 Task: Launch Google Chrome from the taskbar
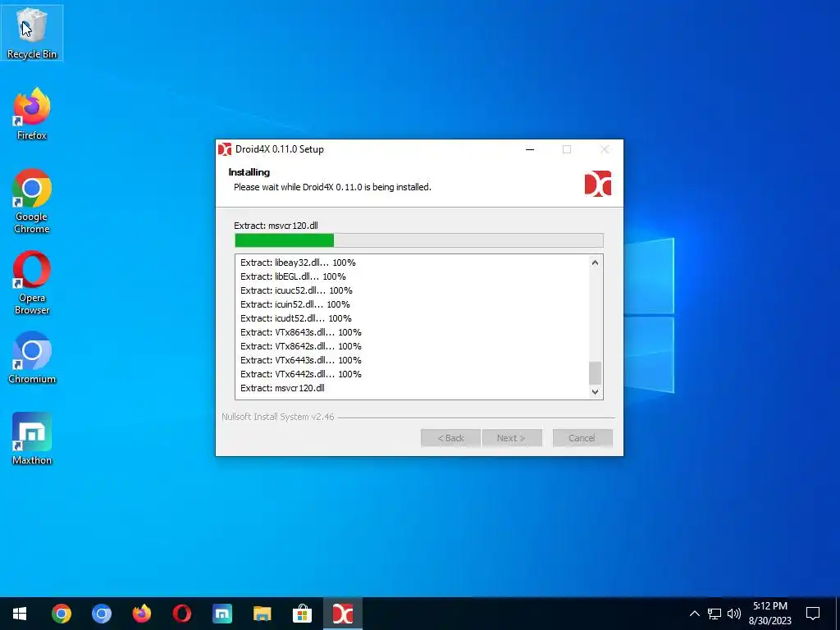click(61, 614)
